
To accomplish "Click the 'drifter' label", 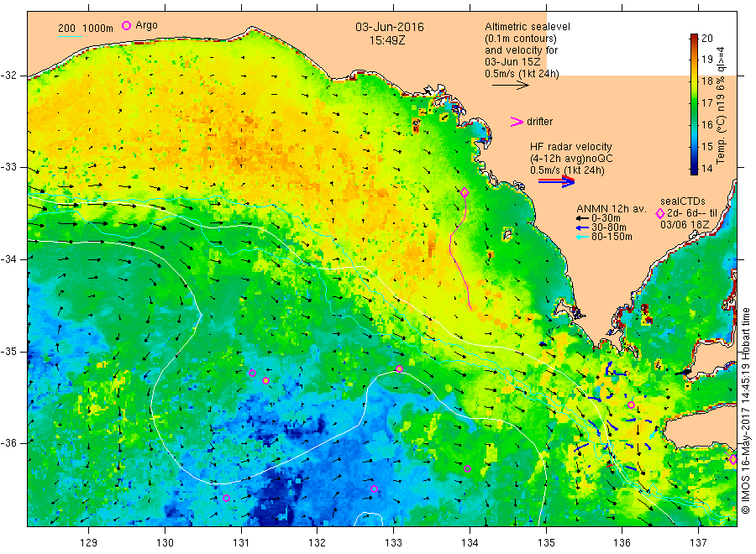I will pos(539,122).
